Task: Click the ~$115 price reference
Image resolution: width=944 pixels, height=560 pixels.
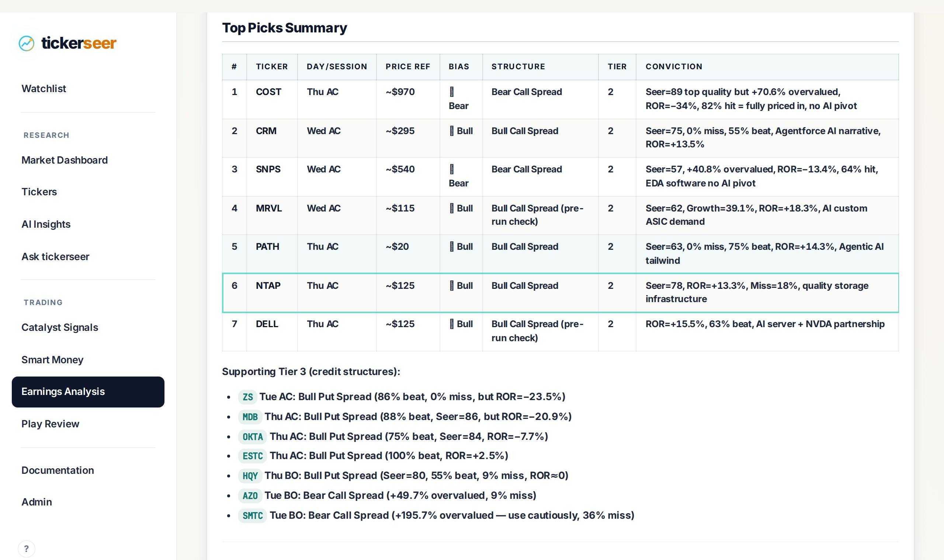Action: [400, 208]
